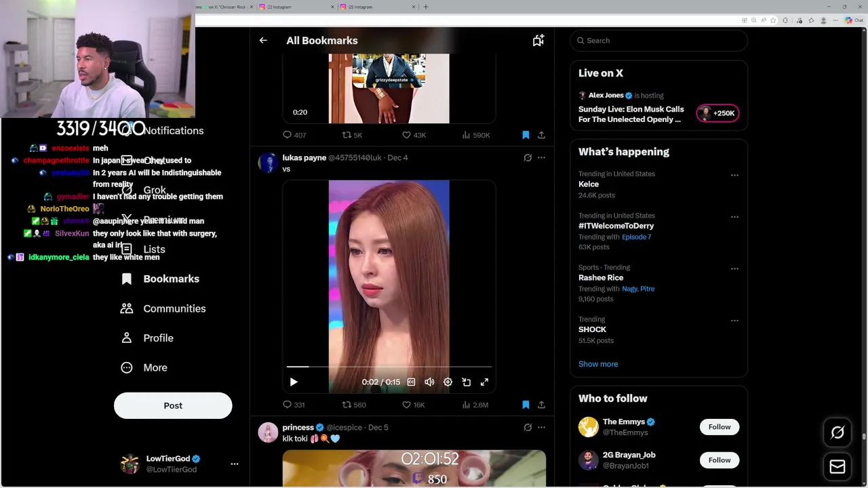Open Lists in the sidebar

(143, 249)
